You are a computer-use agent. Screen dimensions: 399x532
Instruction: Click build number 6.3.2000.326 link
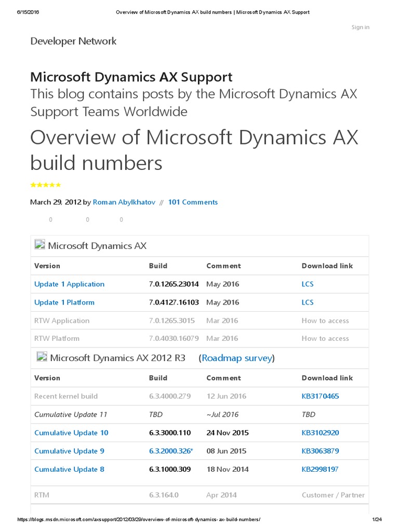tap(170, 451)
